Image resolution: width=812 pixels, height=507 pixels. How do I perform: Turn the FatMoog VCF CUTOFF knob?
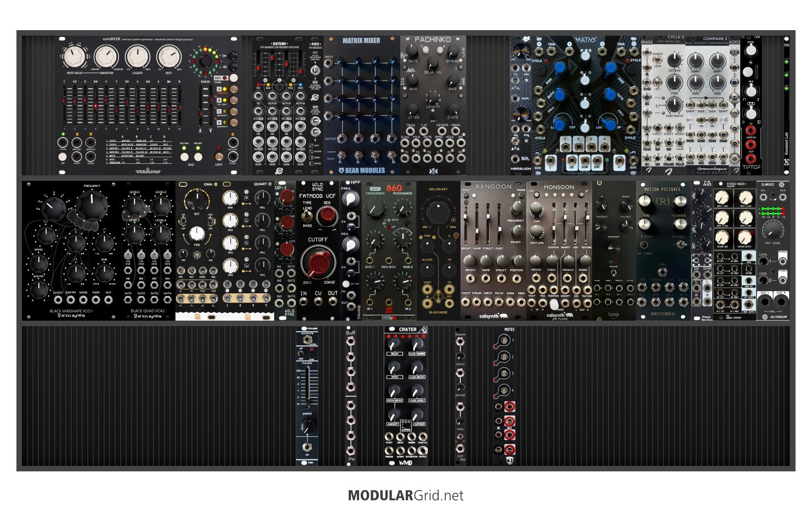[318, 262]
